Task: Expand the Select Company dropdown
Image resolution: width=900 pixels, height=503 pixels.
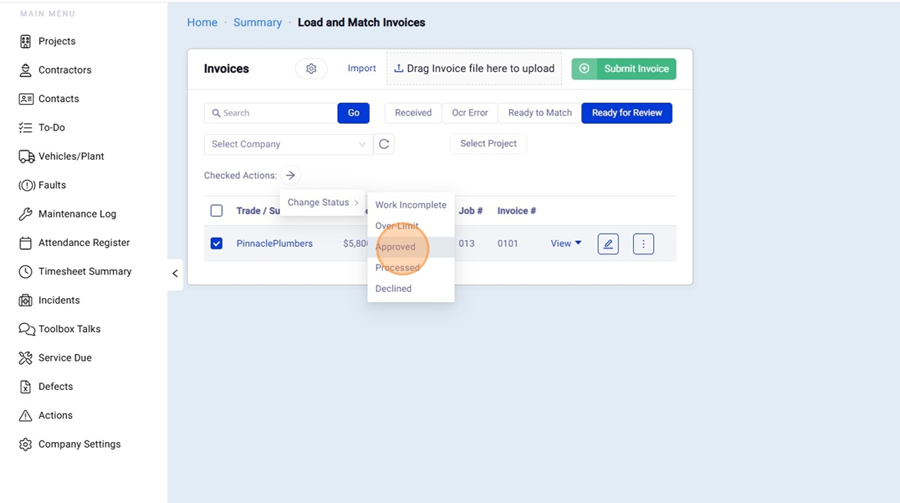Action: pyautogui.click(x=288, y=144)
